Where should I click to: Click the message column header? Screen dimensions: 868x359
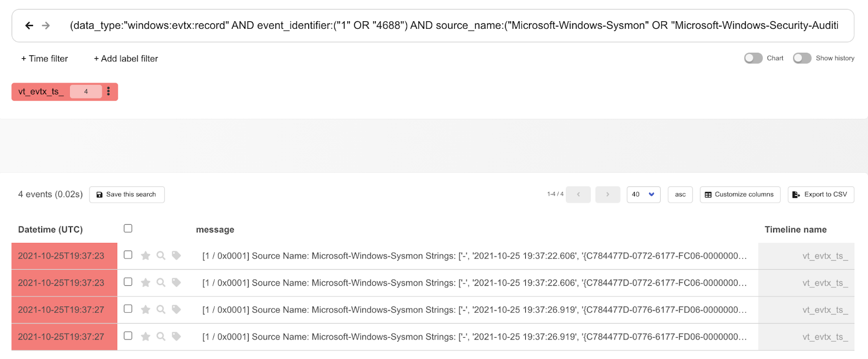pyautogui.click(x=215, y=230)
